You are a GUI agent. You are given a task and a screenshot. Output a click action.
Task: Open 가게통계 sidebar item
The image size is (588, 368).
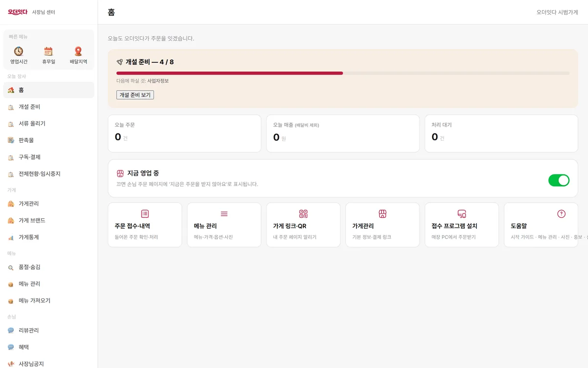(49, 237)
